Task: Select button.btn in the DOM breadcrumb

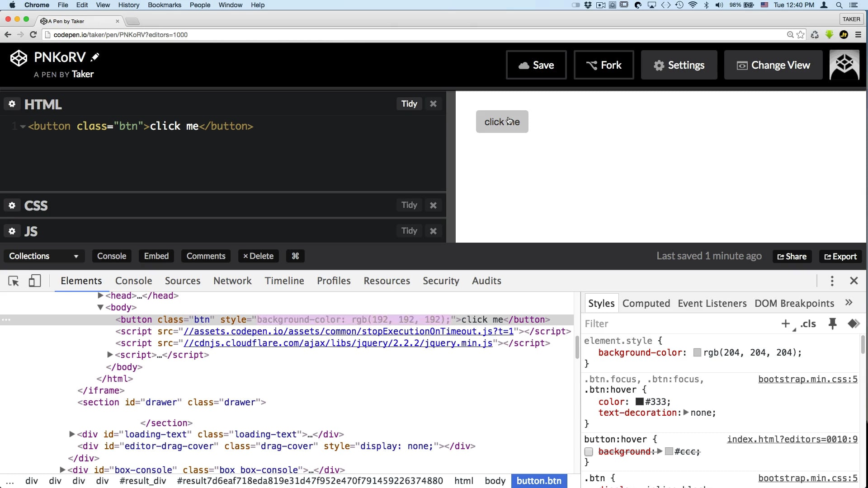Action: (x=539, y=481)
